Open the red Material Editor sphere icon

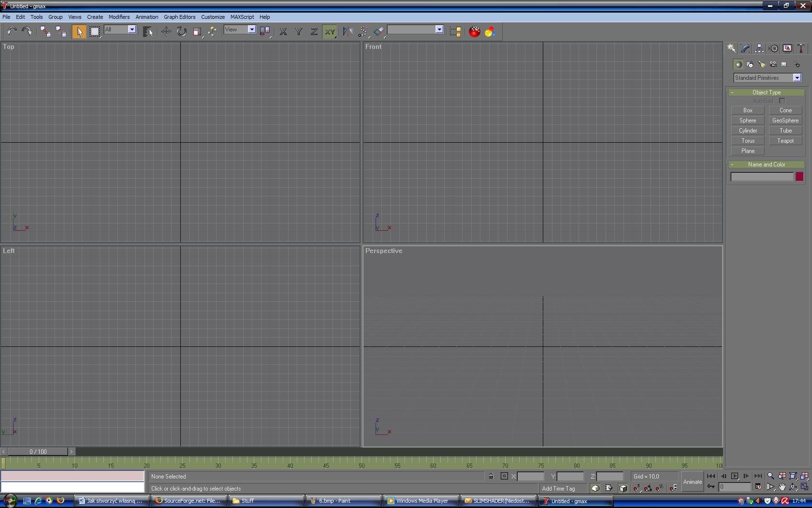coord(475,31)
